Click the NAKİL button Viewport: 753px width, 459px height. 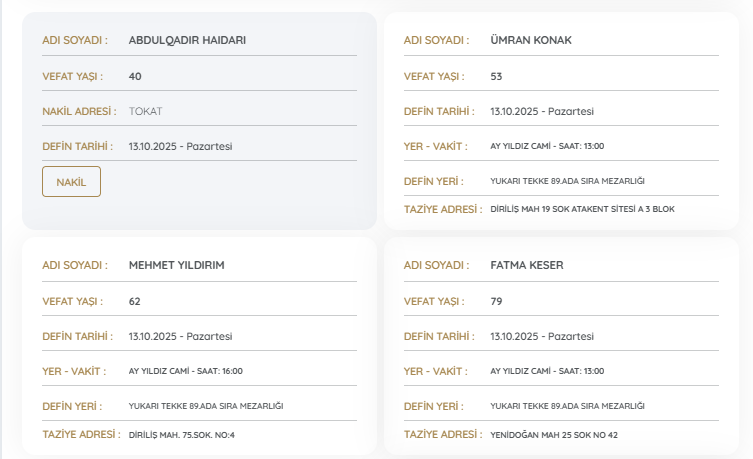pos(71,182)
